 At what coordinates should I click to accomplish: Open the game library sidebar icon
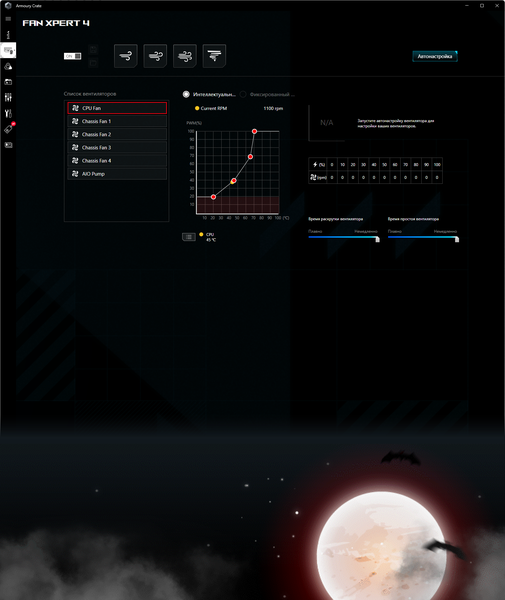[8, 82]
